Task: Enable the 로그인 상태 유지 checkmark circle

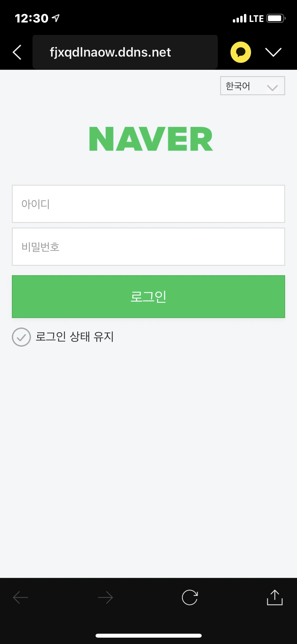Action: coord(21,337)
